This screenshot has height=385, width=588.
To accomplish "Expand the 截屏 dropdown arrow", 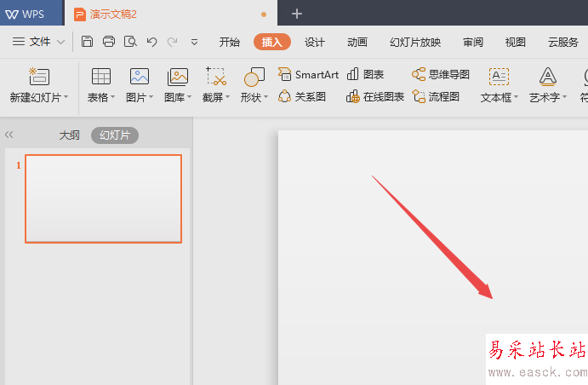I will click(227, 97).
